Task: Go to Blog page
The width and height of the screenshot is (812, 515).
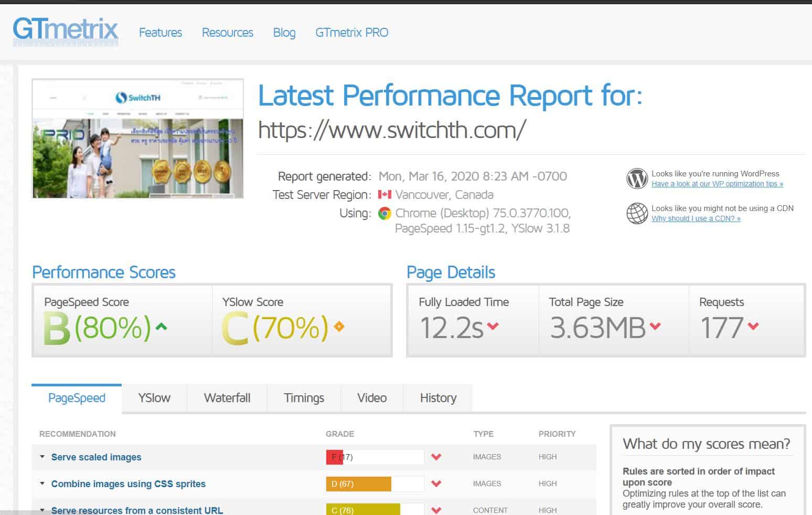Action: pos(284,33)
